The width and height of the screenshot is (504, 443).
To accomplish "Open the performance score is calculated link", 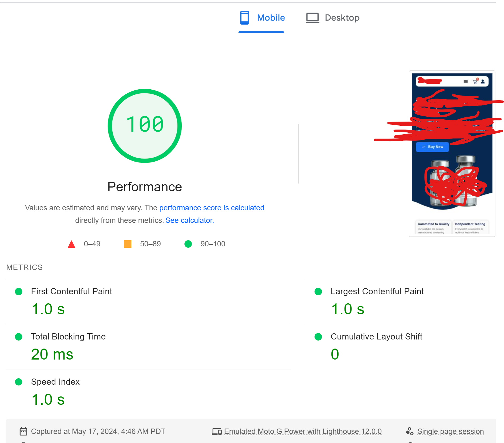I will click(211, 208).
